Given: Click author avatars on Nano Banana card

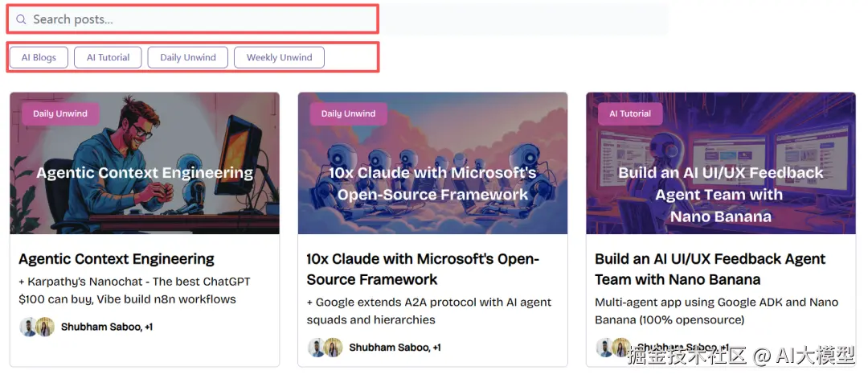Looking at the screenshot, I should tap(612, 348).
